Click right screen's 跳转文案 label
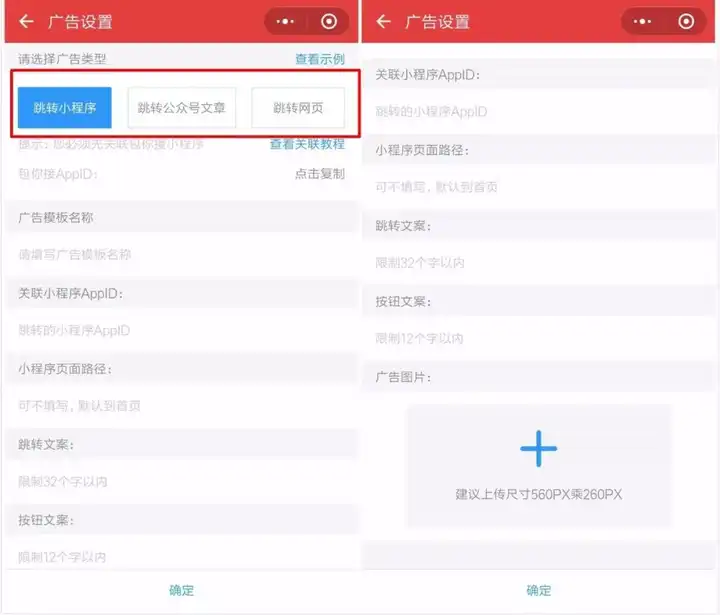The height and width of the screenshot is (615, 720). click(x=403, y=226)
